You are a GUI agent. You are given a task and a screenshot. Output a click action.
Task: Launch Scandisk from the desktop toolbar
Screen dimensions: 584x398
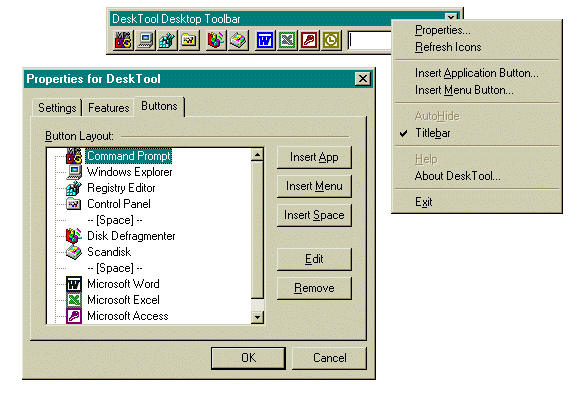238,40
